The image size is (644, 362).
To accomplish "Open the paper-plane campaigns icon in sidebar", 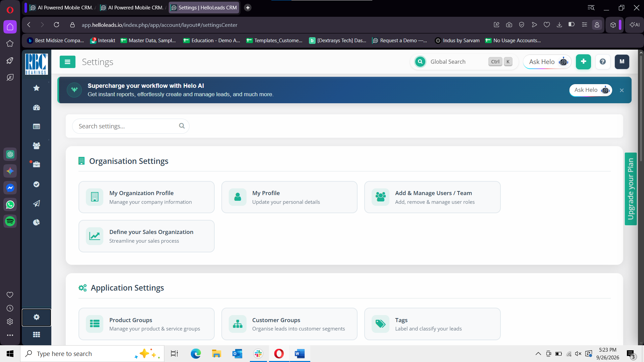I will pos(37,203).
